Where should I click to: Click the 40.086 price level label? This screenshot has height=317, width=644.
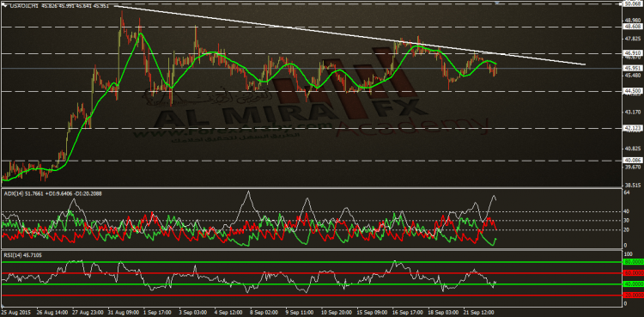[632, 161]
